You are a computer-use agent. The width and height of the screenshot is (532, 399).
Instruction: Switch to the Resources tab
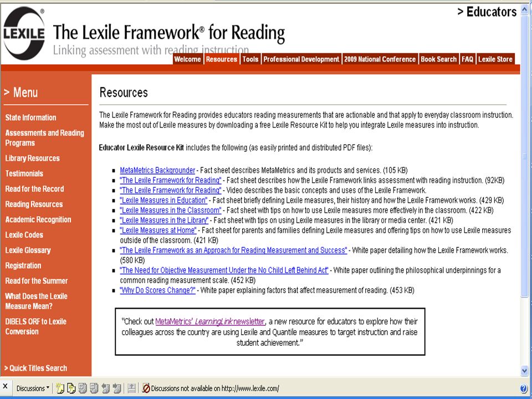click(x=221, y=59)
